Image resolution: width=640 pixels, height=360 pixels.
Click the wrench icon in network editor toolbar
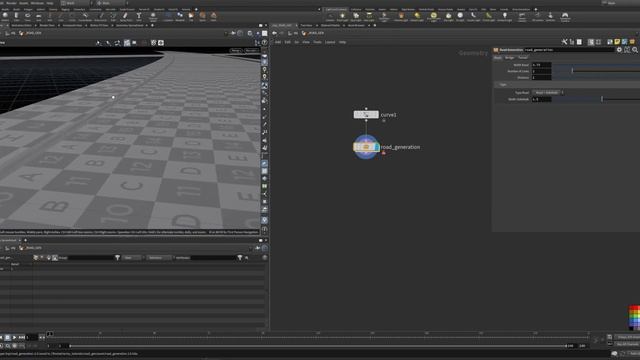(x=564, y=42)
